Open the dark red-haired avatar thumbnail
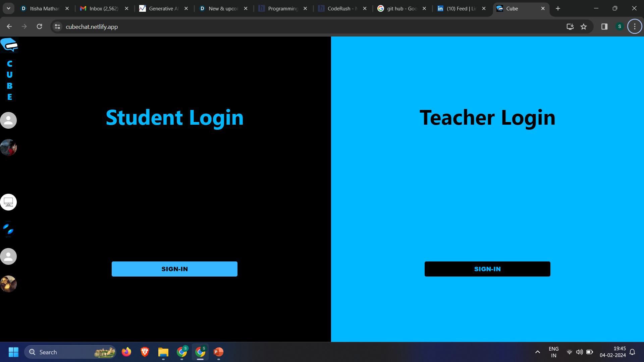The image size is (644, 362). click(8, 147)
